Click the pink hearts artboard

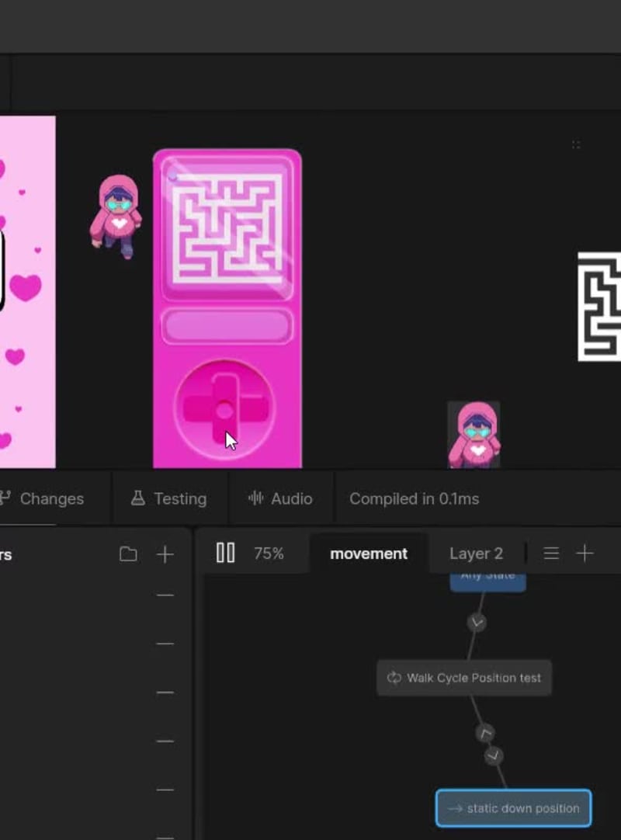27,292
